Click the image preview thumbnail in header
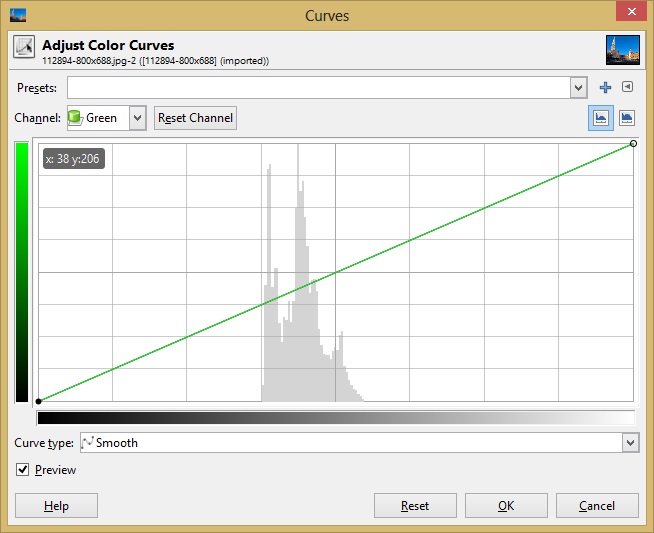 click(x=622, y=50)
